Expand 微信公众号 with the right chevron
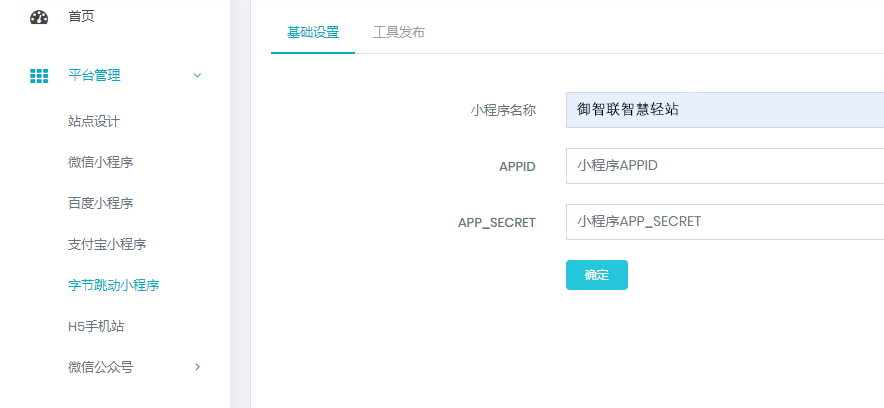 pos(197,367)
